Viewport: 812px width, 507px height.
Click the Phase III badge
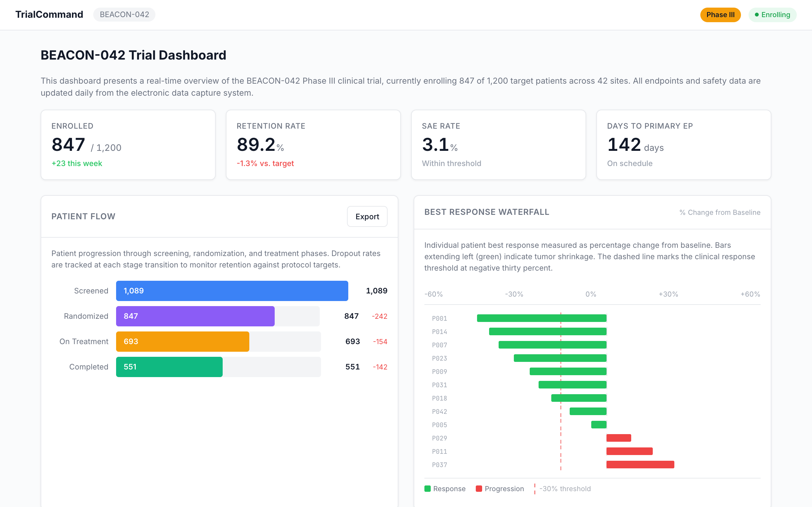click(x=720, y=15)
